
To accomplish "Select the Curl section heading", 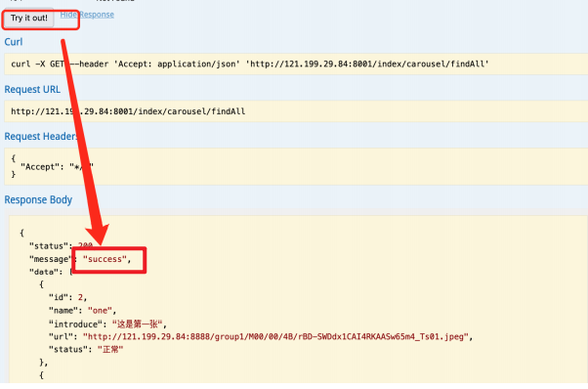I will tap(14, 42).
